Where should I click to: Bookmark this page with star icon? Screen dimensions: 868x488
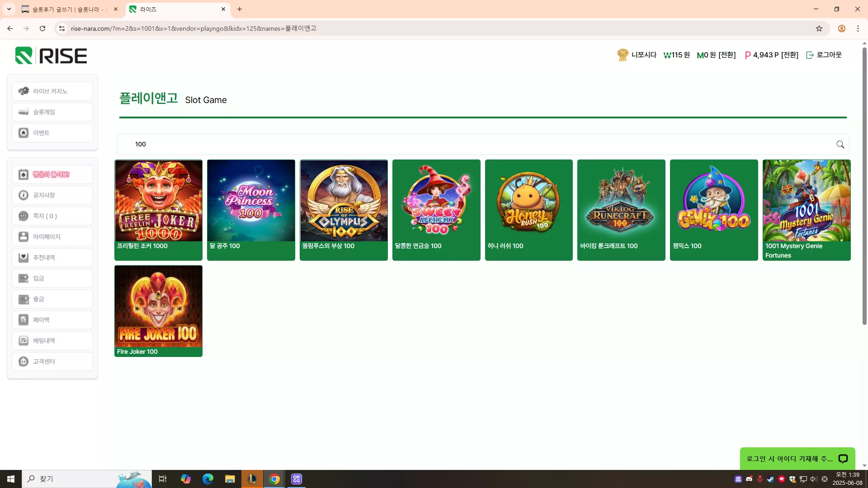(x=819, y=28)
